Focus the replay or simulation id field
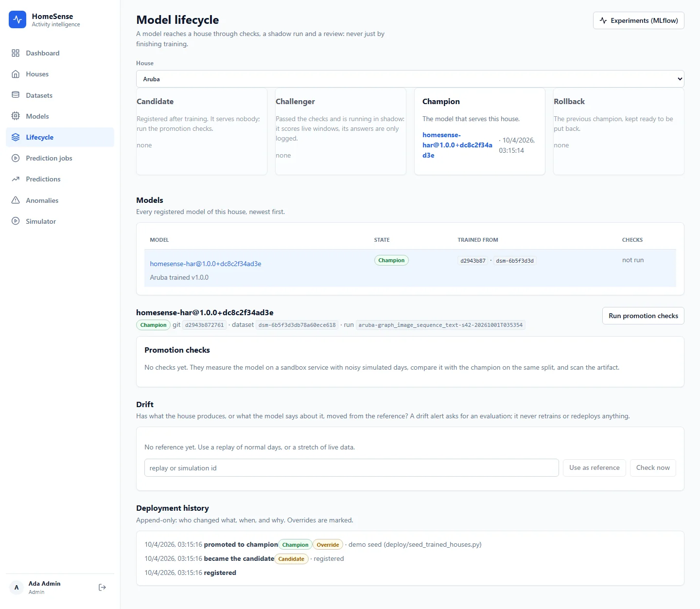 [351, 468]
